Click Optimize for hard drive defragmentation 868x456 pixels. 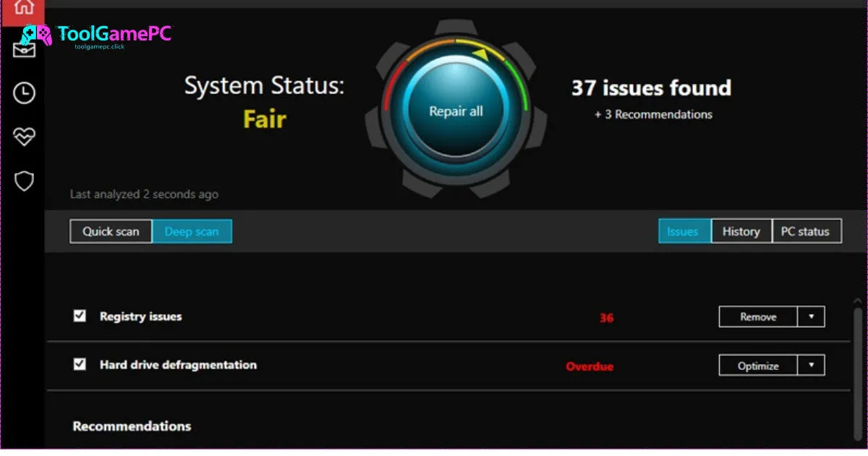click(x=758, y=366)
